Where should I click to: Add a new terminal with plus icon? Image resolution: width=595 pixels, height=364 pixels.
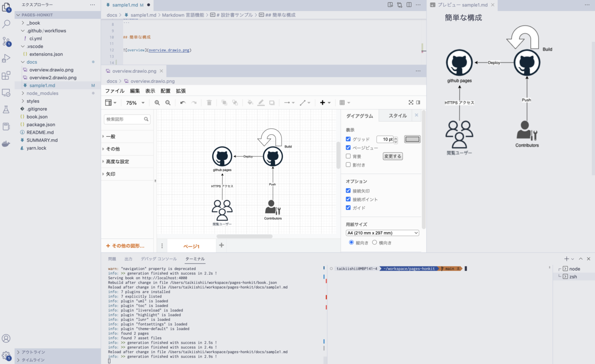566,259
